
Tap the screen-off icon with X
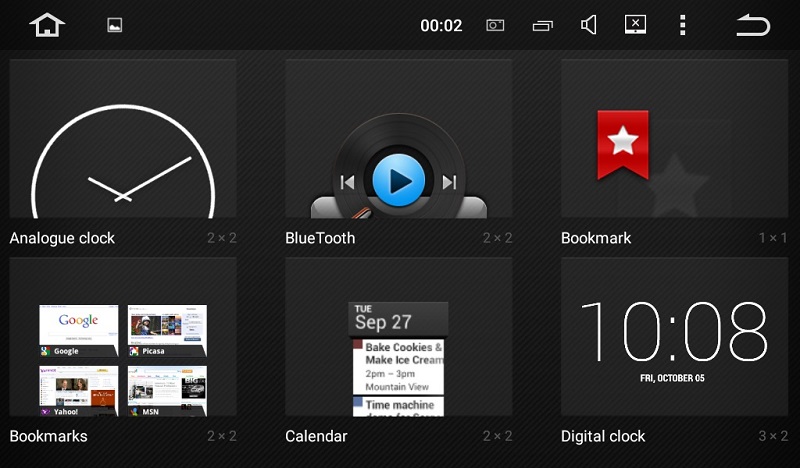click(635, 25)
